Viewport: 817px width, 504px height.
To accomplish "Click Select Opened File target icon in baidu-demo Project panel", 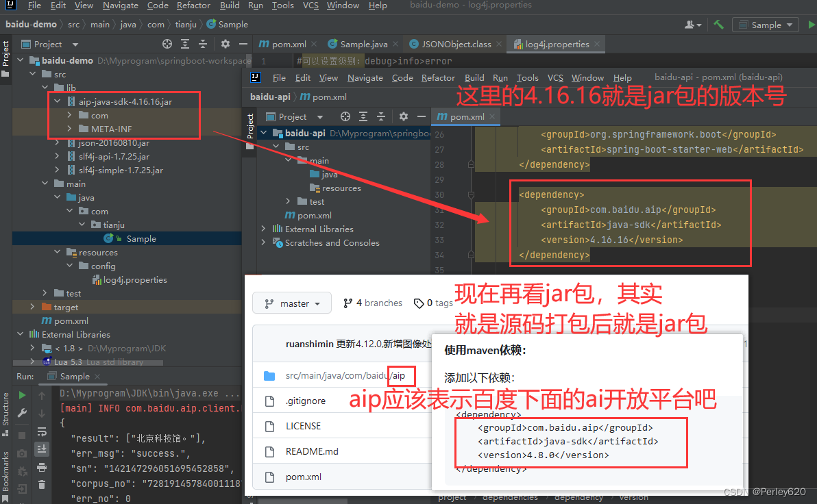I will click(167, 45).
